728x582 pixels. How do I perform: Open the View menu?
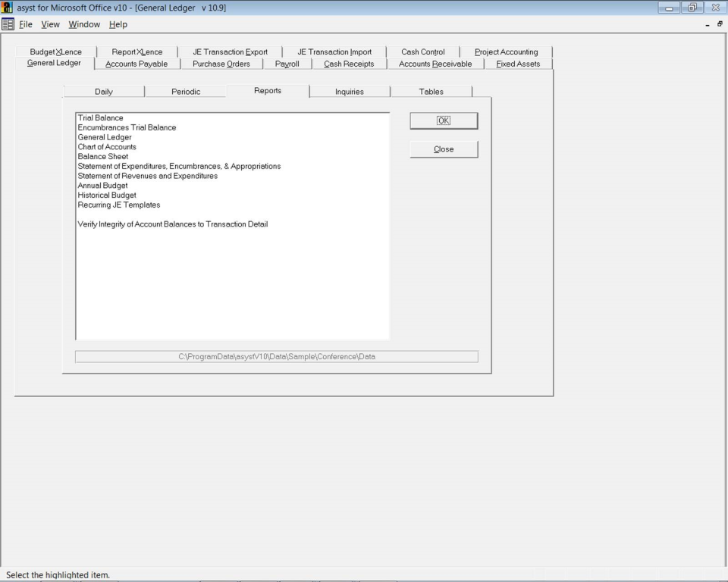click(x=50, y=24)
